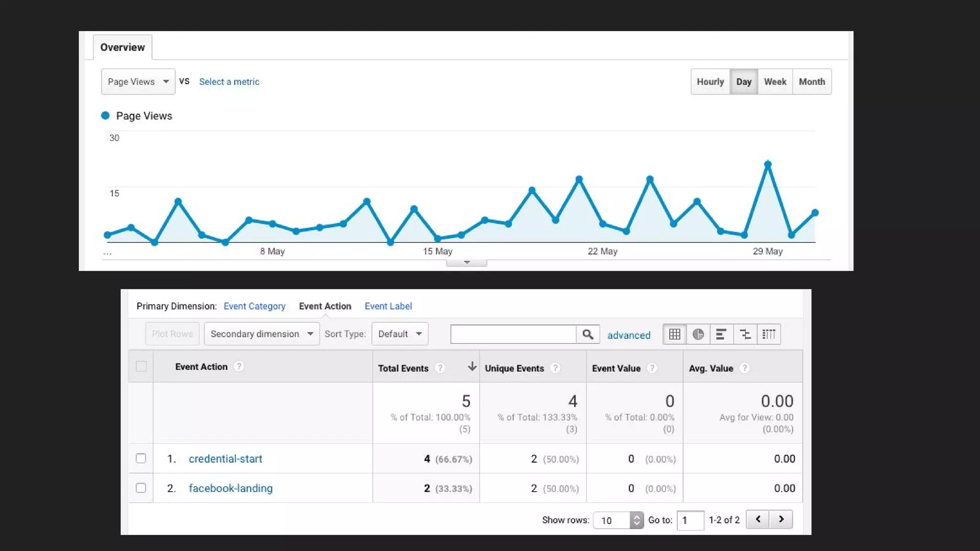The image size is (980, 551).
Task: Select the comparison view icon
Action: pyautogui.click(x=745, y=334)
